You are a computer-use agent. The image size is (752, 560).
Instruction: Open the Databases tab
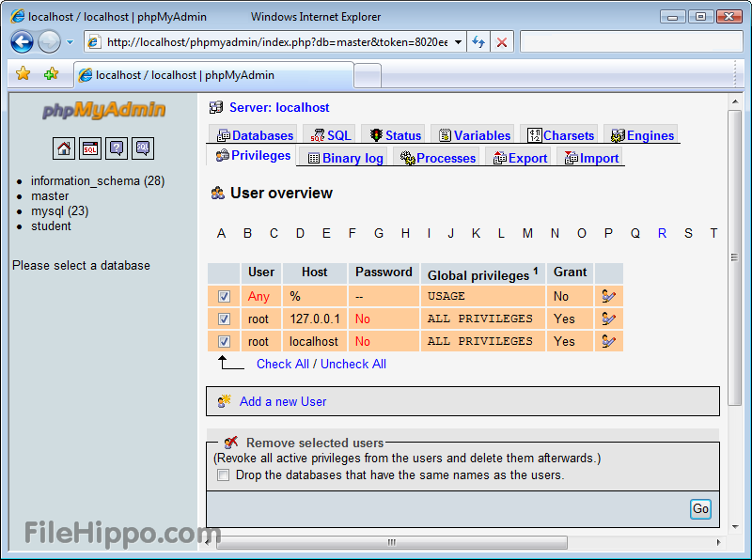255,135
